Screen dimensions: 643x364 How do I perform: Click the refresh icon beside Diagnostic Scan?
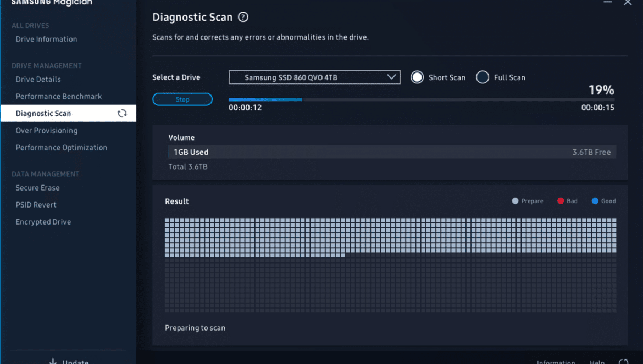(x=122, y=114)
